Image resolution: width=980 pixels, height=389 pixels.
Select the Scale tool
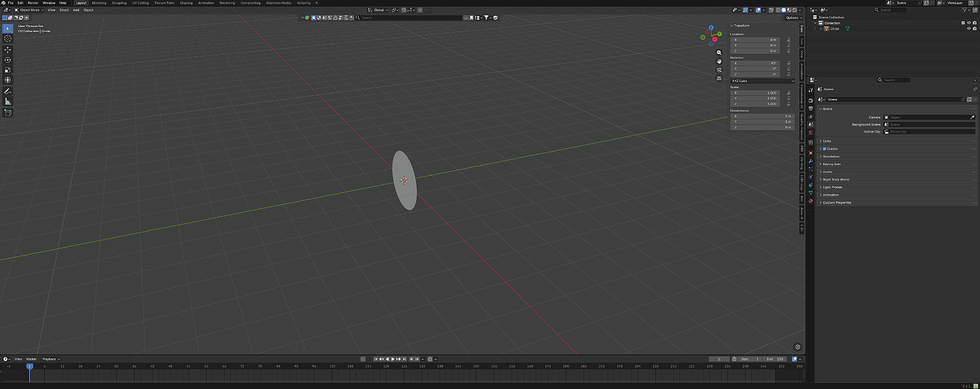[x=8, y=70]
